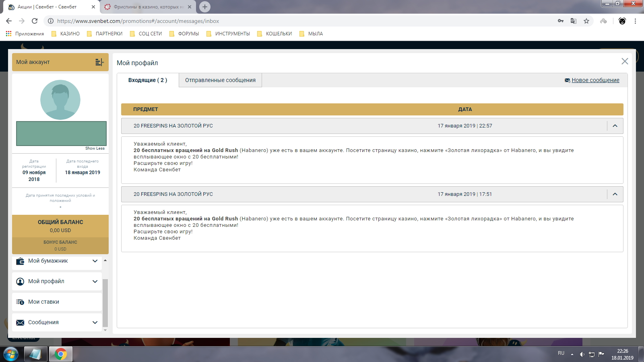
Task: Close the Мой профайл dialog
Action: click(x=625, y=61)
